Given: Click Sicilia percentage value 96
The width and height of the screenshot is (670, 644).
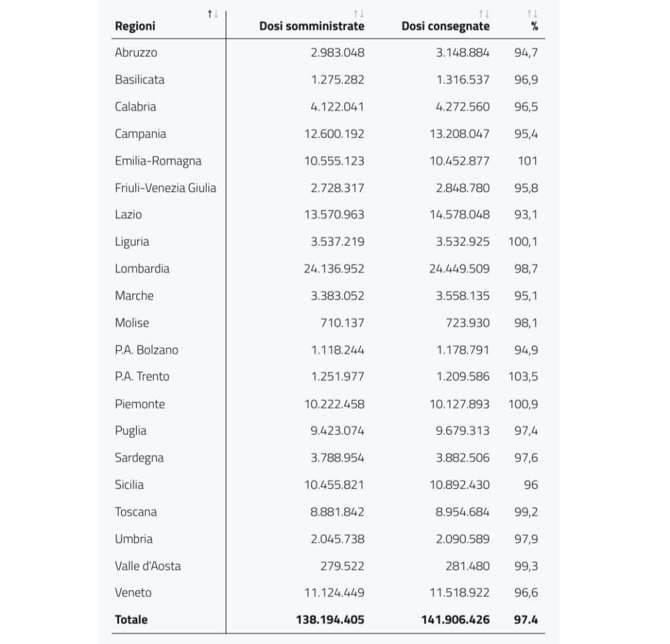Looking at the screenshot, I should pyautogui.click(x=531, y=484).
